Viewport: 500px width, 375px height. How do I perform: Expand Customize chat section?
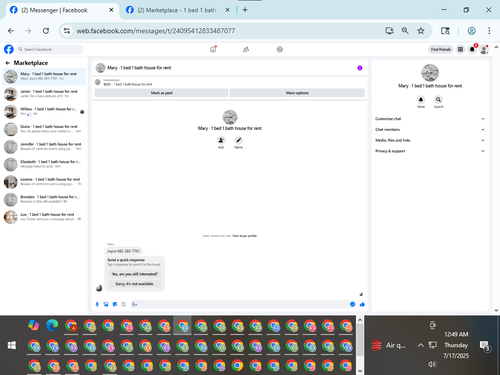click(x=430, y=119)
